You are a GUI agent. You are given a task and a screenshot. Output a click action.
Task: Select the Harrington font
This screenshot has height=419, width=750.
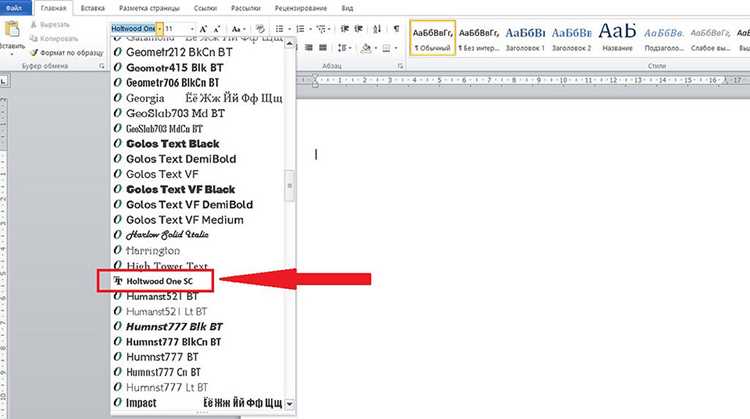(198, 250)
